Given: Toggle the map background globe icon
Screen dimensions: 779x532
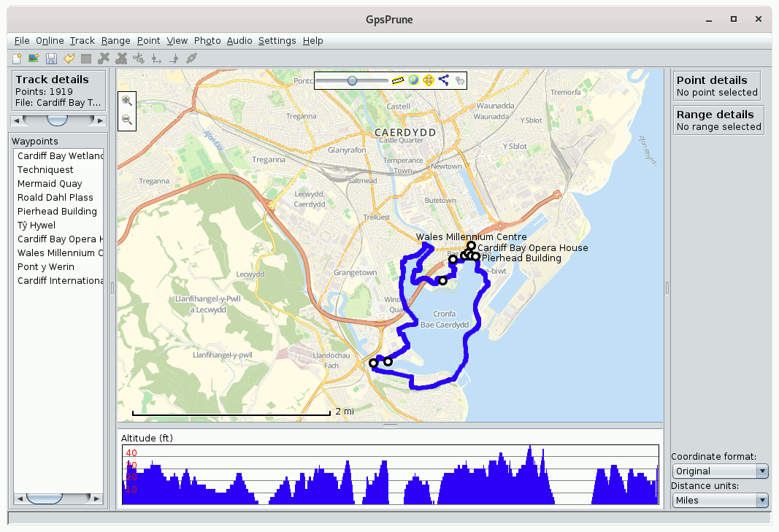Looking at the screenshot, I should 413,80.
